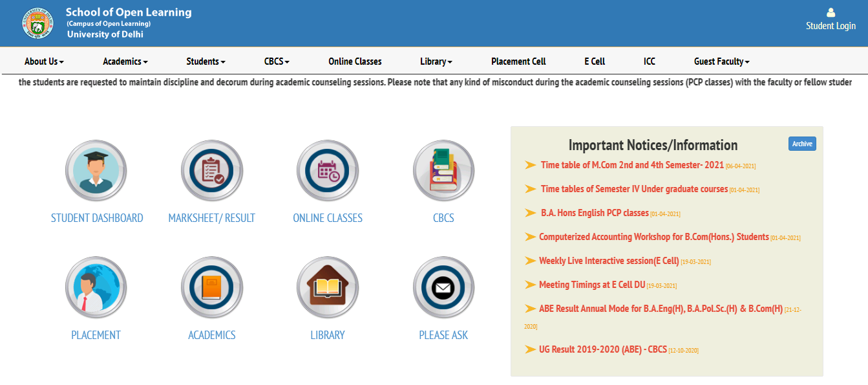Click the University of Delhi logo
The image size is (868, 385).
coord(37,23)
